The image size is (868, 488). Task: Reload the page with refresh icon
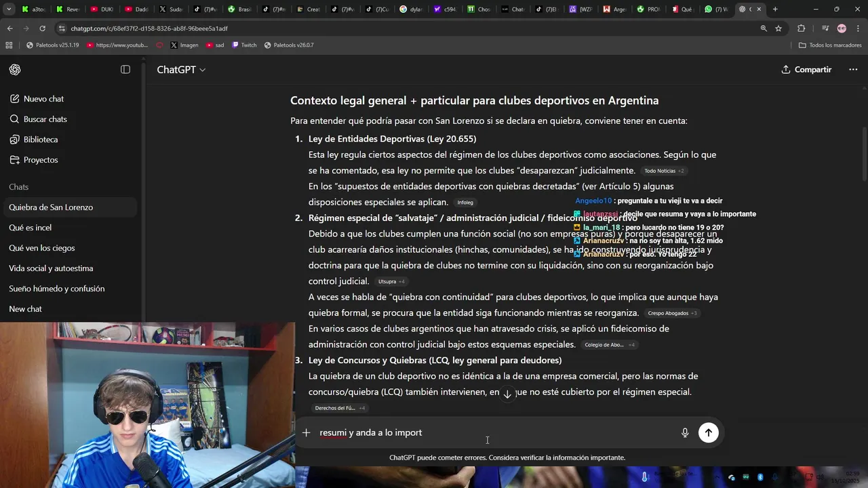click(42, 28)
